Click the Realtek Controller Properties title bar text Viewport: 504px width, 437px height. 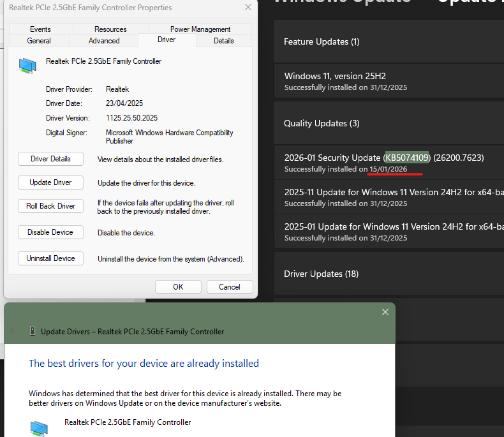[91, 8]
